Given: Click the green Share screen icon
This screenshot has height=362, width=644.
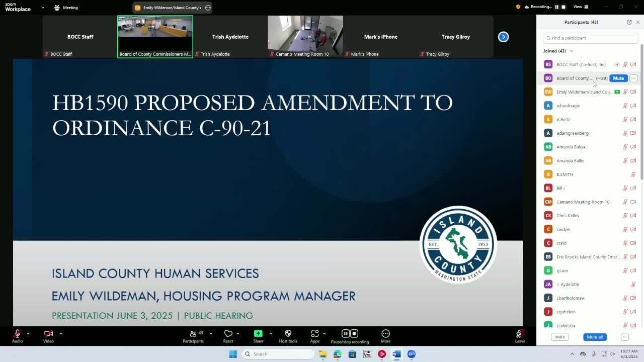Looking at the screenshot, I should click(258, 334).
